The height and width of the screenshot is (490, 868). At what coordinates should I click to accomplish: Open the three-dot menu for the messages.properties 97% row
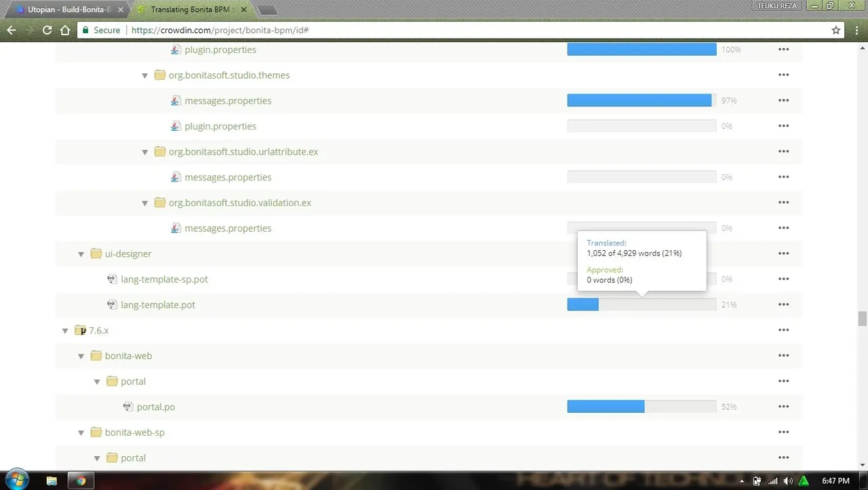783,100
